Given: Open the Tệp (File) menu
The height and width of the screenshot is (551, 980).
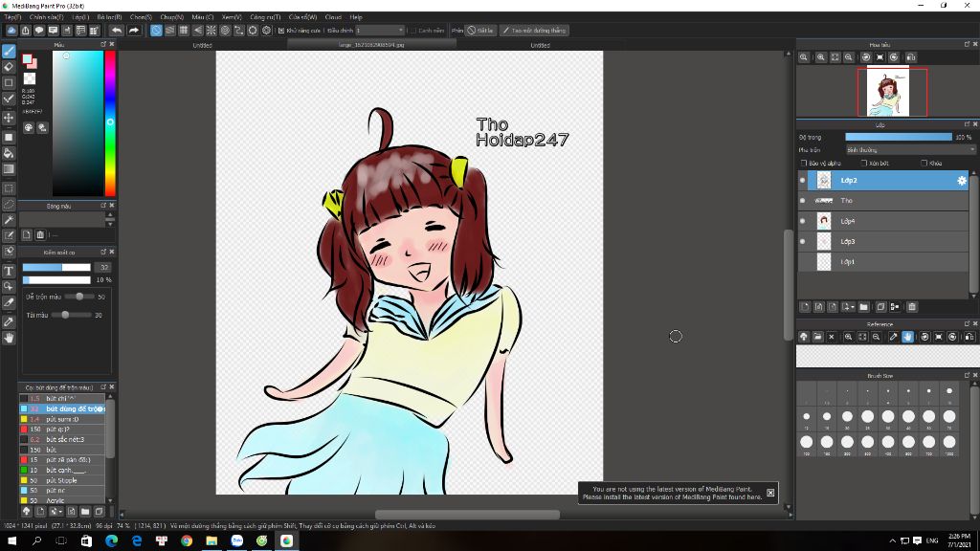Looking at the screenshot, I should [x=12, y=17].
